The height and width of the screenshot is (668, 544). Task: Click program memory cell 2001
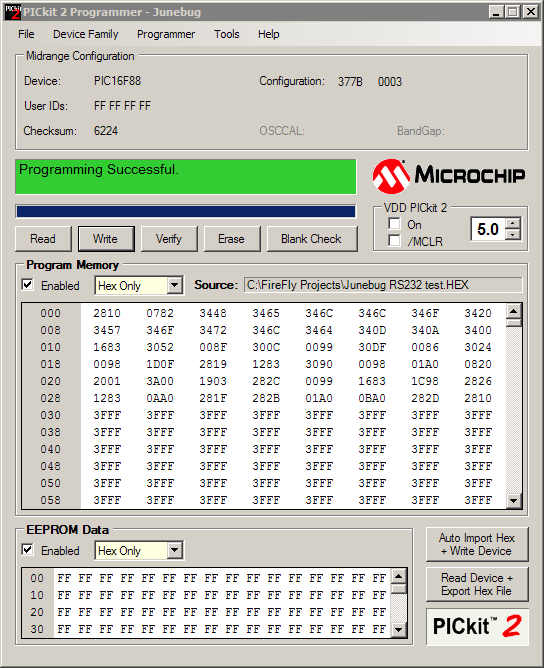coord(107,381)
